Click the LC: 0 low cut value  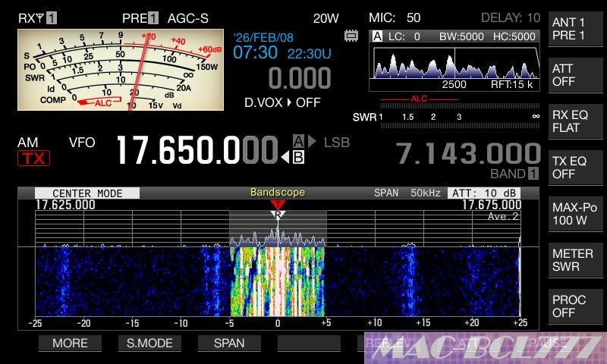[x=404, y=36]
